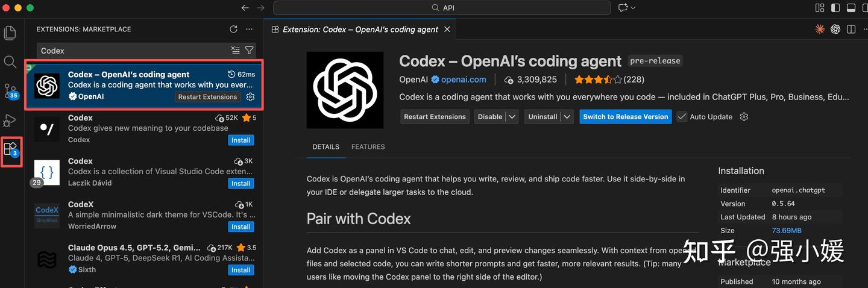Expand the Disable button dropdown arrow
The image size is (868, 288).
tap(512, 117)
